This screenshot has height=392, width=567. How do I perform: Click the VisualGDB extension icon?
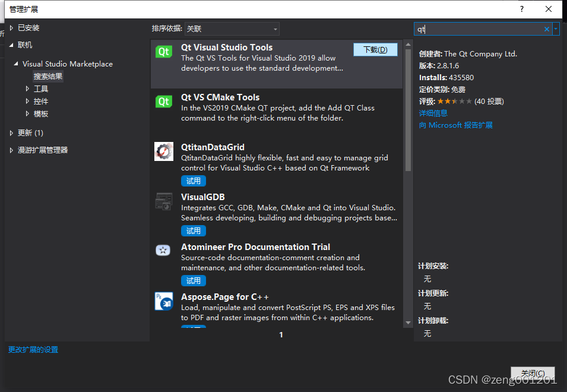click(163, 201)
